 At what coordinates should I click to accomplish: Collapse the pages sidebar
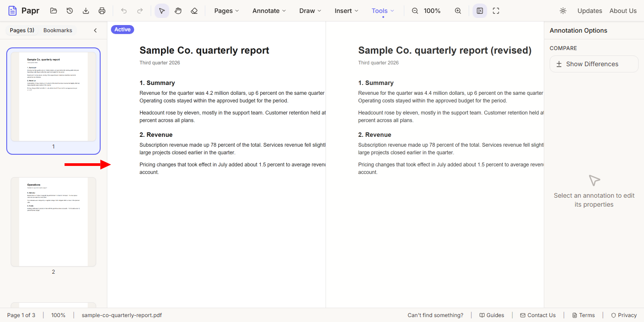click(95, 30)
